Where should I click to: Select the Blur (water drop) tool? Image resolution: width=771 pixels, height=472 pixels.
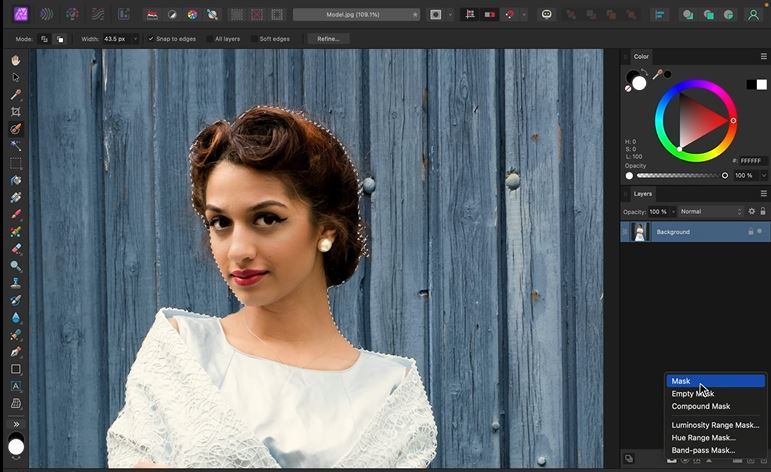16,318
